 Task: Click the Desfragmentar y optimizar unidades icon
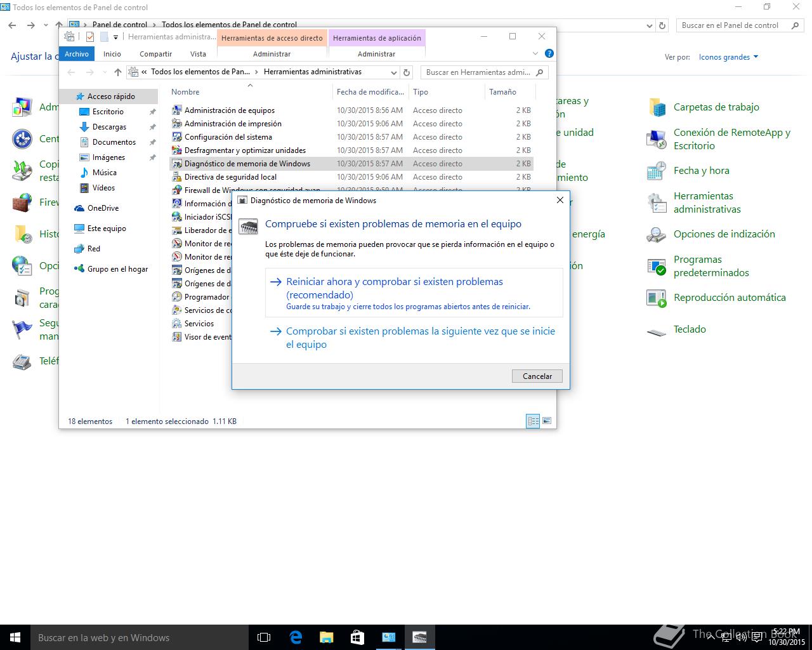tap(177, 150)
